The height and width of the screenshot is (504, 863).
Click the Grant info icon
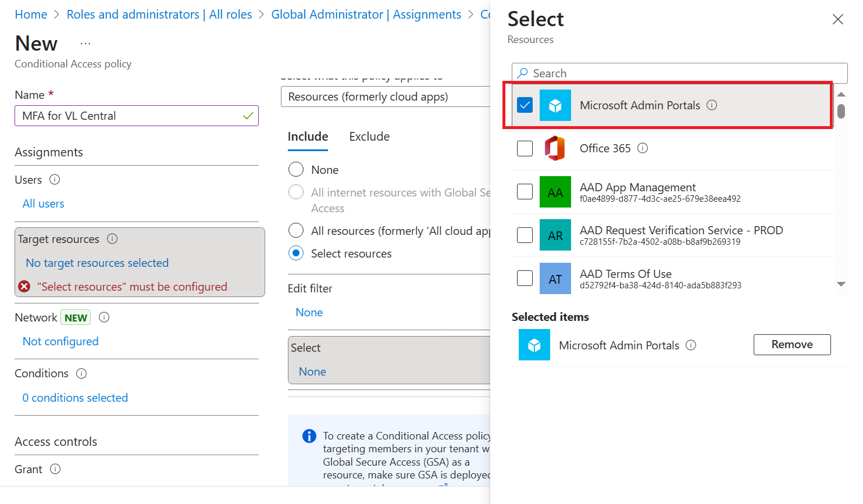(55, 469)
